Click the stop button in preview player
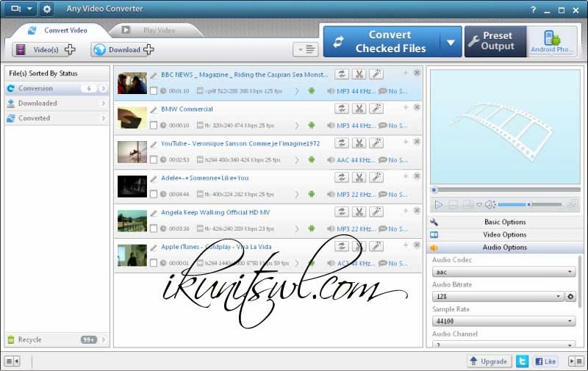 click(x=453, y=205)
